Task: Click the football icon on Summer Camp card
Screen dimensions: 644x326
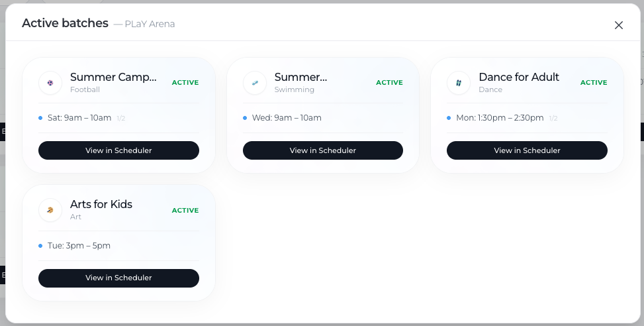Action: [50, 83]
